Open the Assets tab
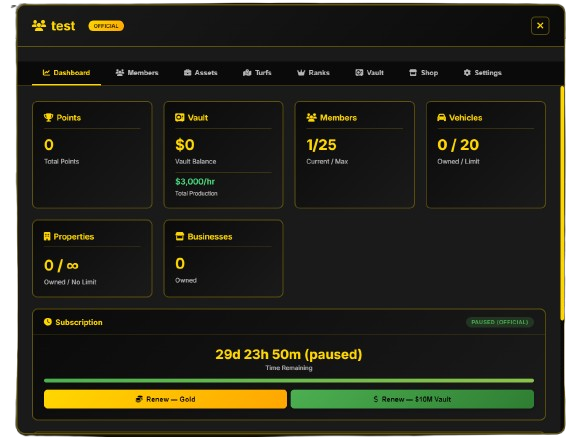571x437 pixels. [200, 72]
